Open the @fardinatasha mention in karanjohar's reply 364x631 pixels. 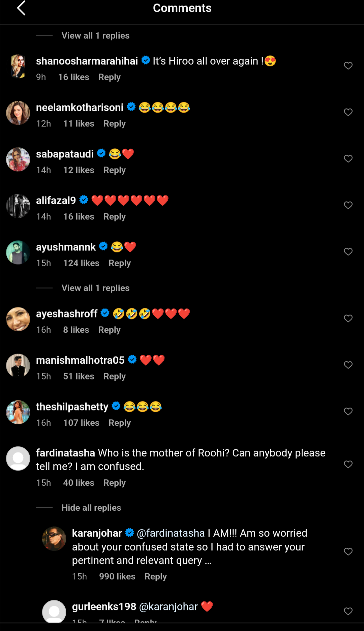pos(171,533)
